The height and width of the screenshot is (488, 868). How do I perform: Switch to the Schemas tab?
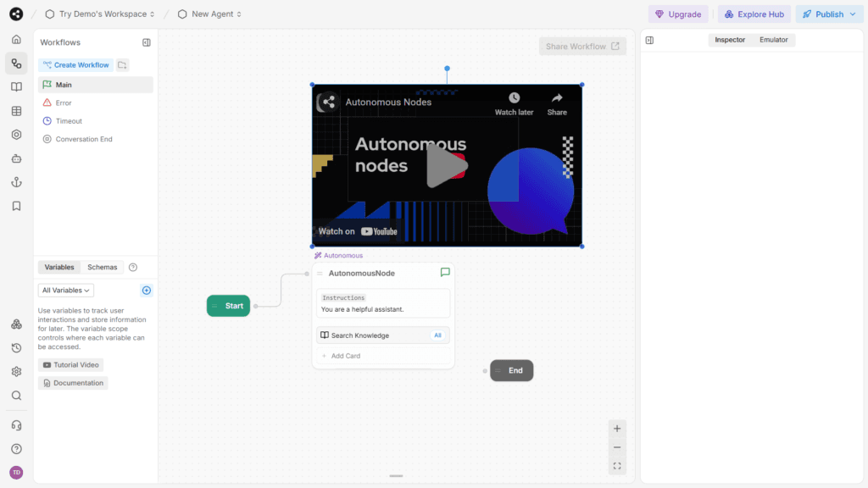tap(103, 267)
